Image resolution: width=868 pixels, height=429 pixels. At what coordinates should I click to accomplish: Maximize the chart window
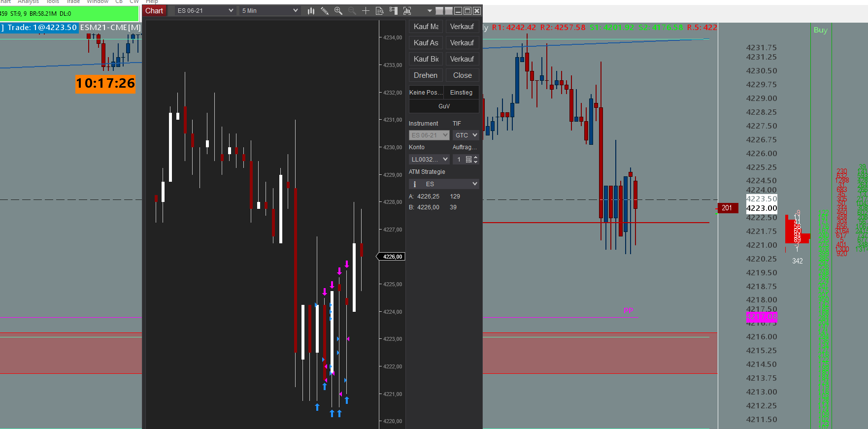click(467, 11)
